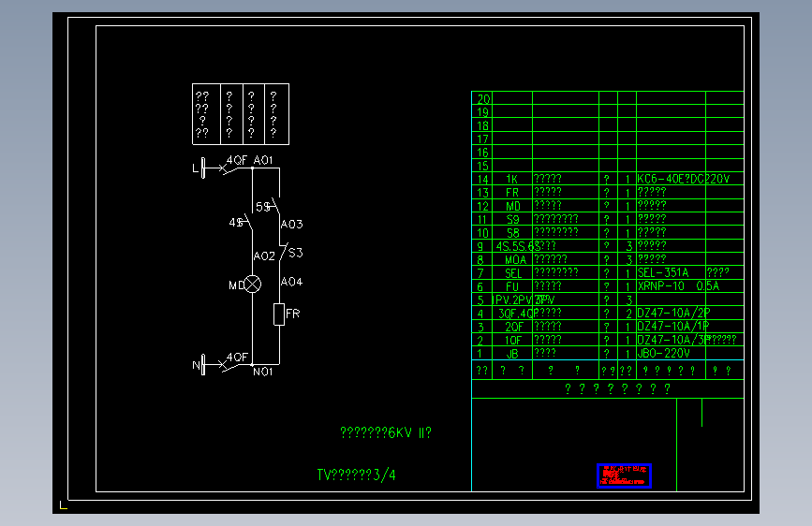This screenshot has height=526, width=812.
Task: Click row number 15 in the parts table
Action: click(x=482, y=167)
